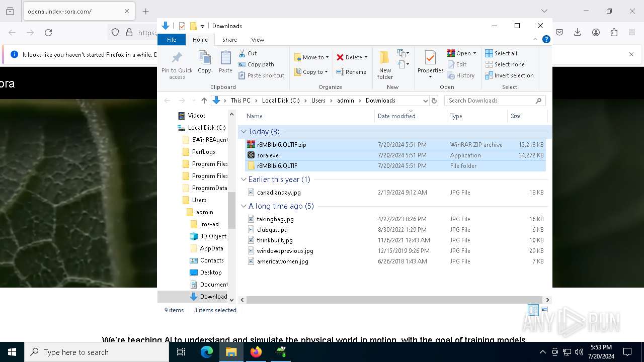
Task: Switch to the View tab
Action: tap(258, 40)
